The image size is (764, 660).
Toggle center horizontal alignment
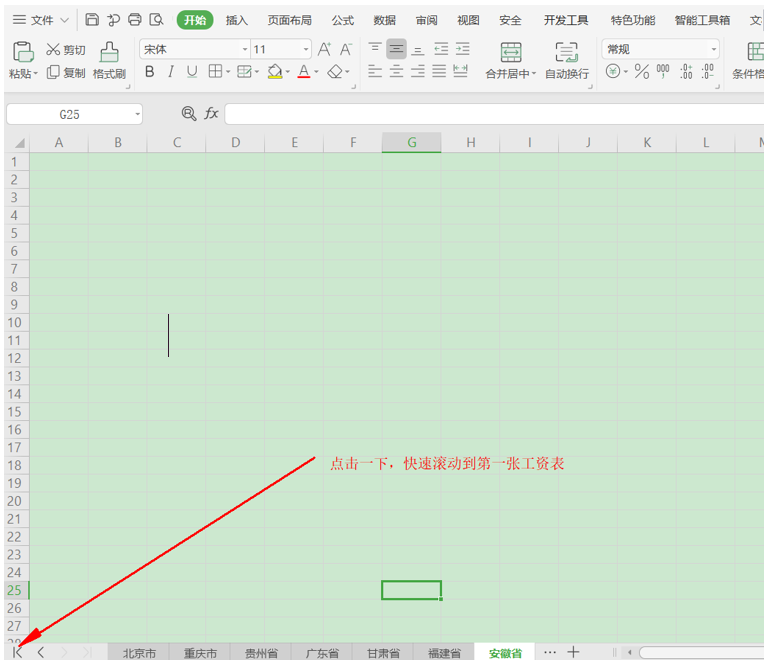[396, 72]
